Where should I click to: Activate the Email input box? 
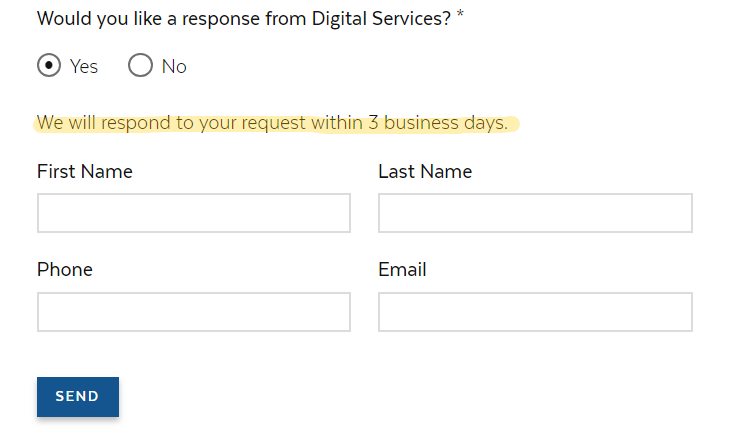tap(535, 312)
